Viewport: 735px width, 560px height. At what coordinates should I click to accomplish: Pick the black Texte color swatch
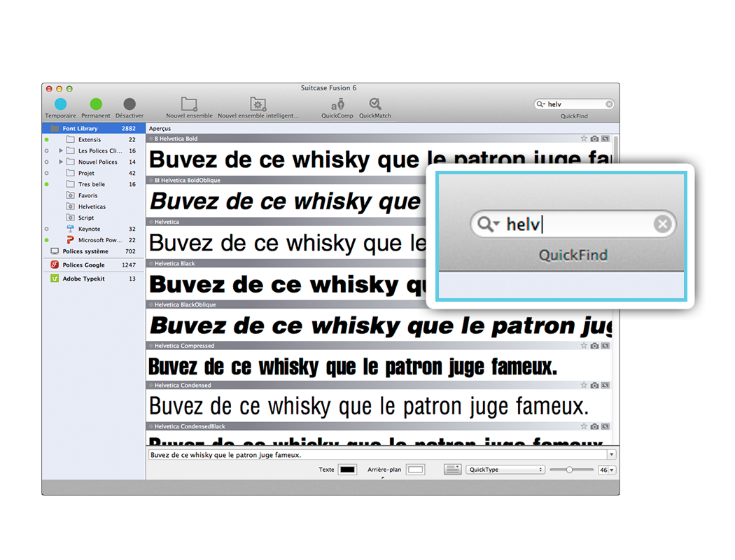click(x=347, y=470)
